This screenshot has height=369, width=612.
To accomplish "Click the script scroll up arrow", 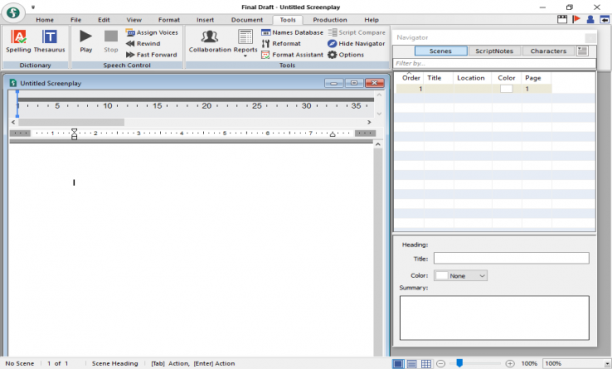I will coord(378,144).
